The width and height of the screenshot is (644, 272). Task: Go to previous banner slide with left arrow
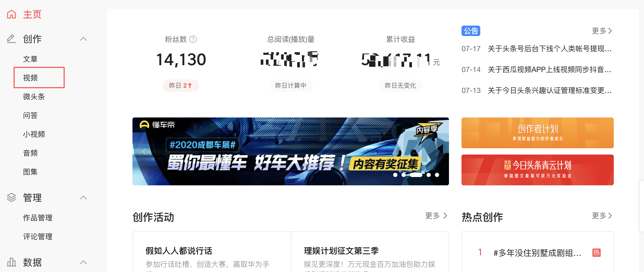pyautogui.click(x=144, y=151)
